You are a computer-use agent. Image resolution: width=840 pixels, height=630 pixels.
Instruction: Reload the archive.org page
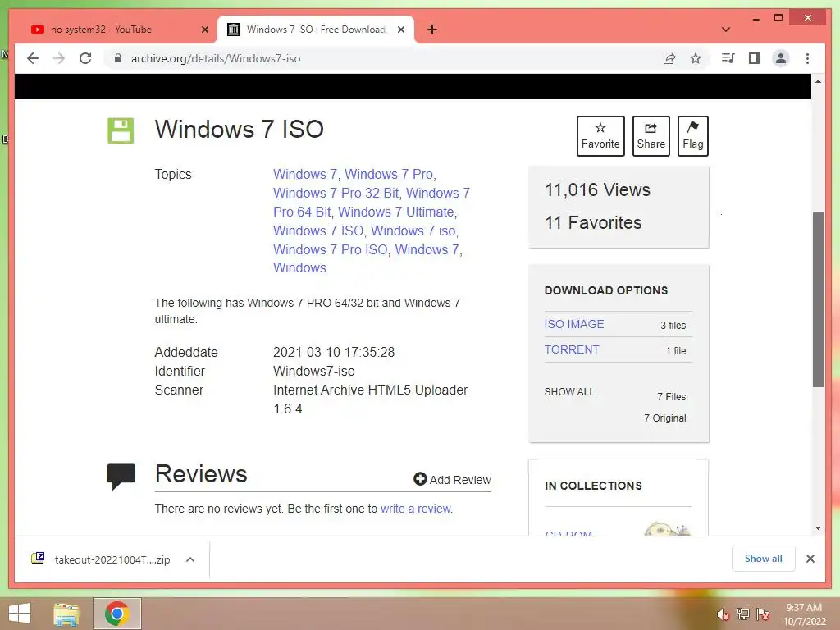85,58
